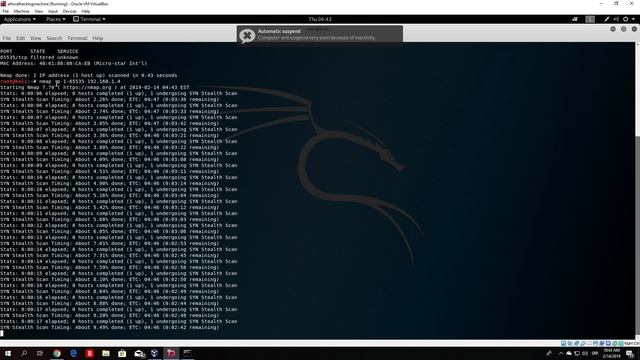Viewport: 640px width, 360px height.
Task: Open the Terminal app menu in top panel
Action: pyautogui.click(x=89, y=19)
